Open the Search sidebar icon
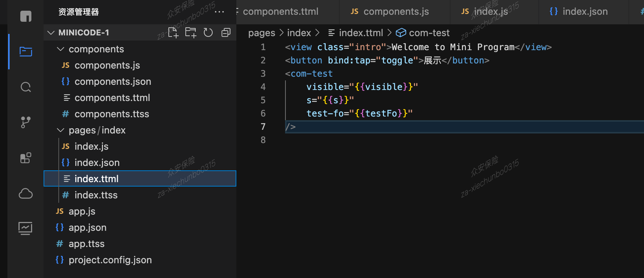Screen dimensions: 644x278 [x=25, y=87]
